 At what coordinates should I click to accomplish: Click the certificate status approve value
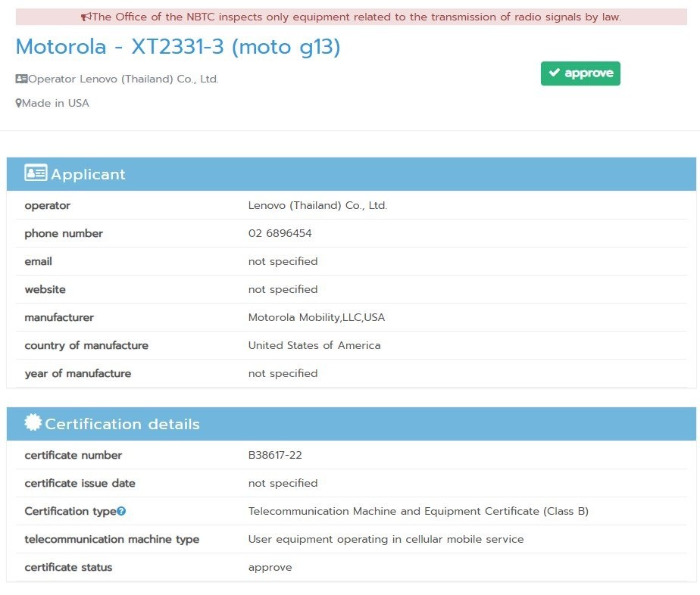pos(270,567)
